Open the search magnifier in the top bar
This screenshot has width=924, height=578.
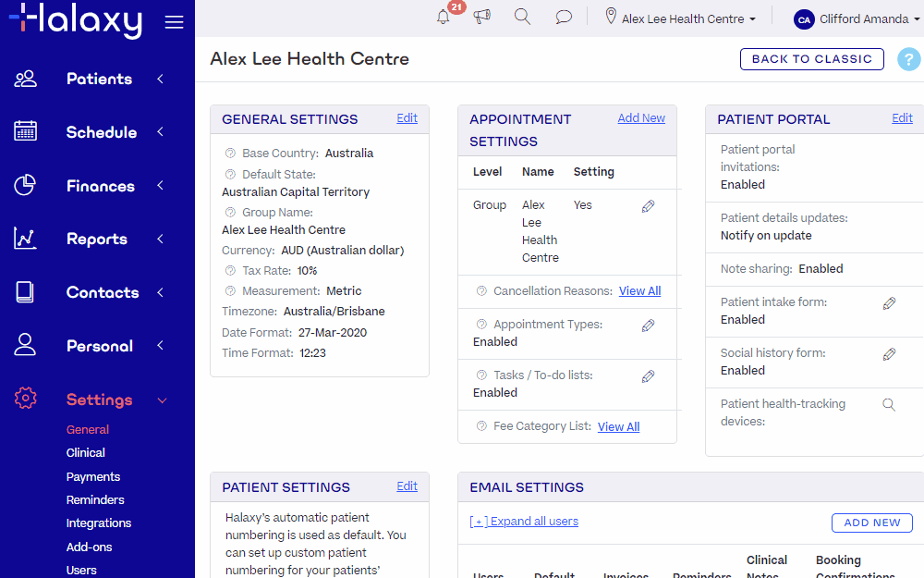pyautogui.click(x=522, y=16)
